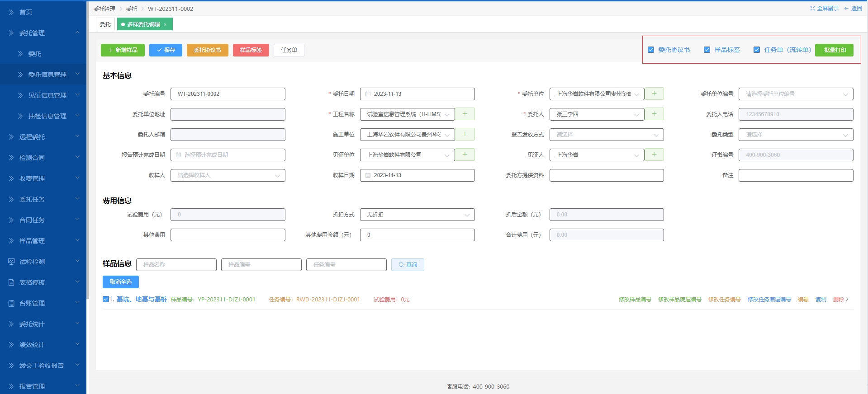
Task: Toggle the 样品标签 print checkbox
Action: [707, 50]
